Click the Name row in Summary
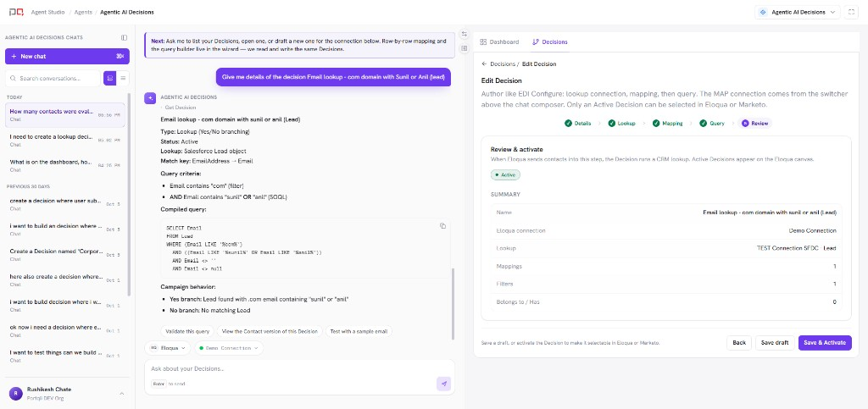The width and height of the screenshot is (868, 409). [x=666, y=213]
